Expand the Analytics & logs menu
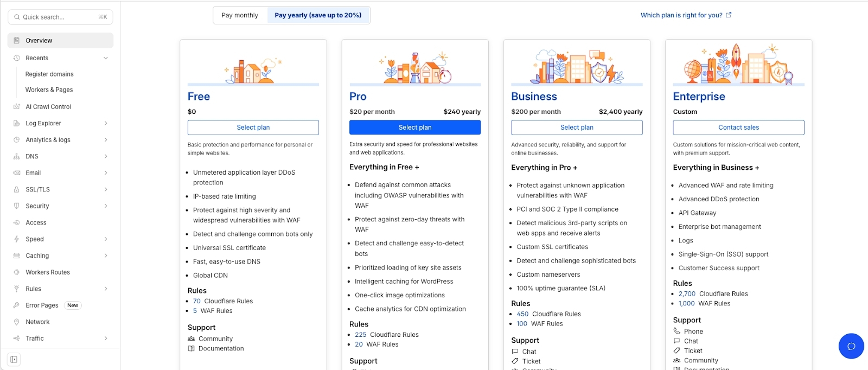Viewport: 868px width, 370px height. 106,140
